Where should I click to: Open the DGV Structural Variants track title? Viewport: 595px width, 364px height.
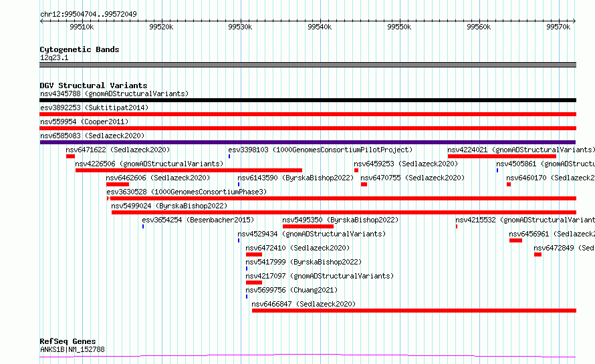94,85
